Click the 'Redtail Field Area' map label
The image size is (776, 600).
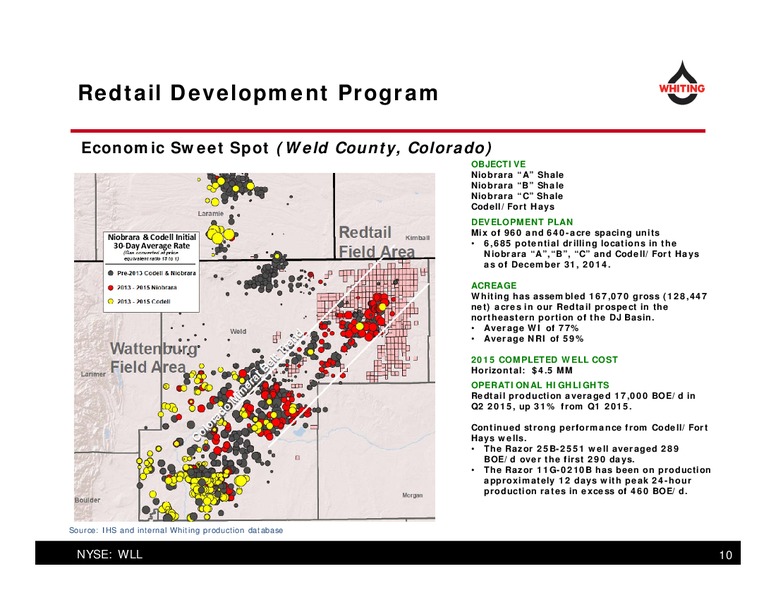(377, 242)
